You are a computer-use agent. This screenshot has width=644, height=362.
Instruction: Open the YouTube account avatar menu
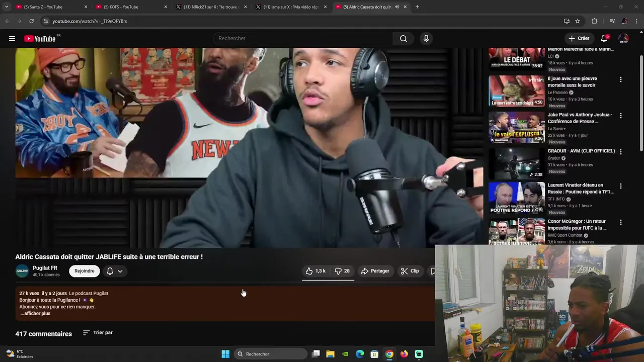pyautogui.click(x=623, y=38)
